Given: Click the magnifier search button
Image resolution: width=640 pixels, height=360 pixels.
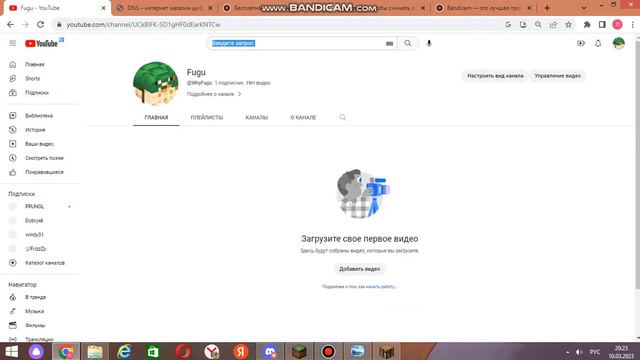Looking at the screenshot, I should [408, 43].
